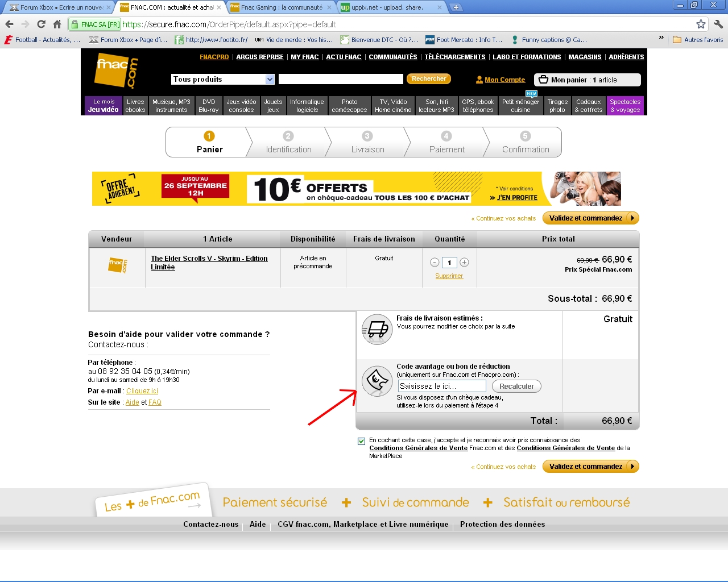Viewport: 728px width, 582px height.
Task: Reload the page with the refresh icon
Action: tap(41, 24)
